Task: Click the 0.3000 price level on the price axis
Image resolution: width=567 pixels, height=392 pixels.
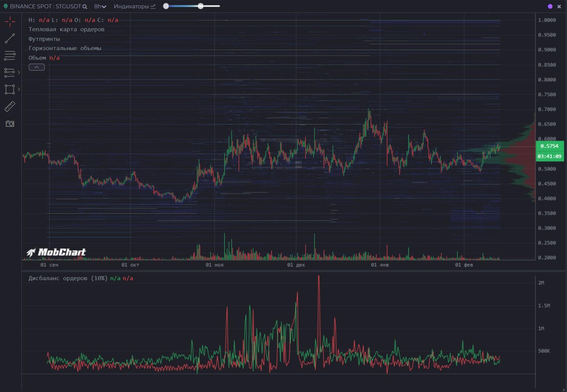Action: coord(547,228)
